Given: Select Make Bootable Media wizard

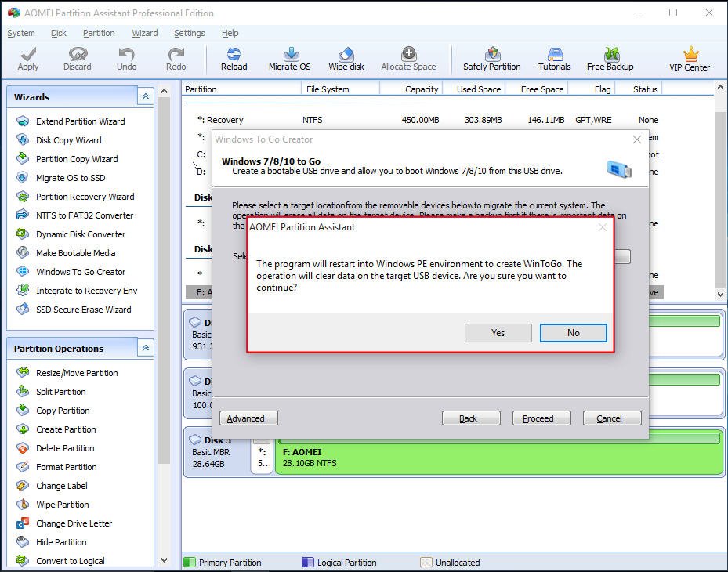Looking at the screenshot, I should tap(66, 253).
